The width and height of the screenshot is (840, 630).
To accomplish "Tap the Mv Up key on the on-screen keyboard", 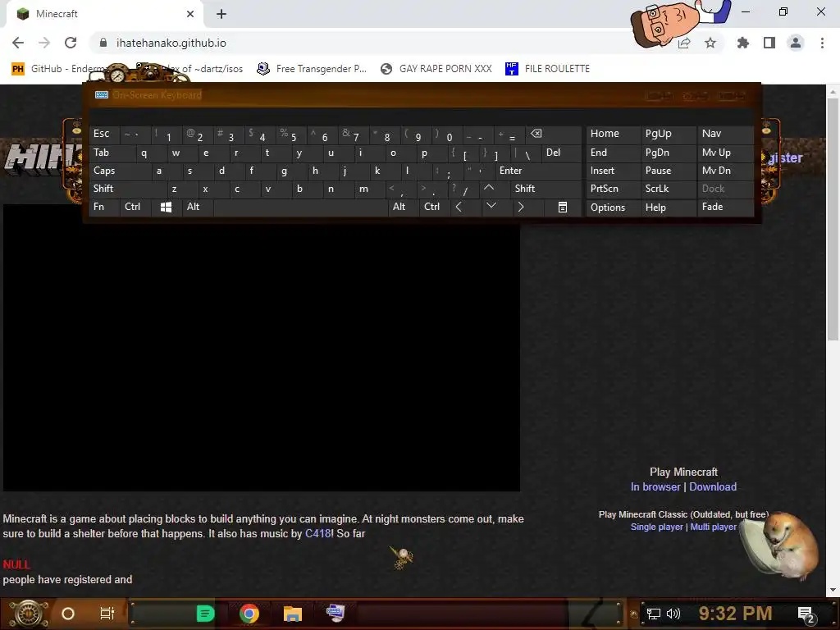I will (x=725, y=153).
